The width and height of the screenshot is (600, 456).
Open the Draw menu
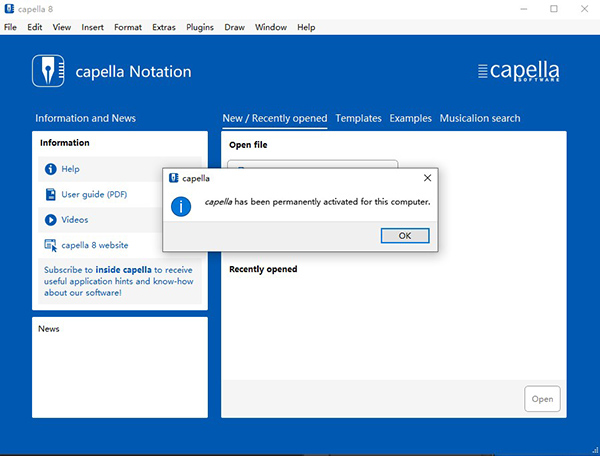pyautogui.click(x=234, y=27)
